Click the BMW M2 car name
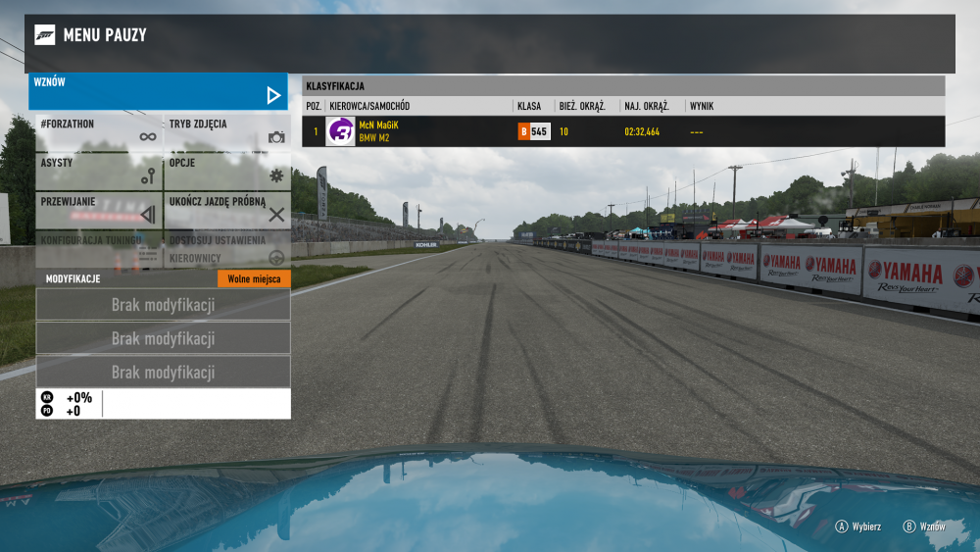Viewport: 980px width, 552px height. coord(373,138)
